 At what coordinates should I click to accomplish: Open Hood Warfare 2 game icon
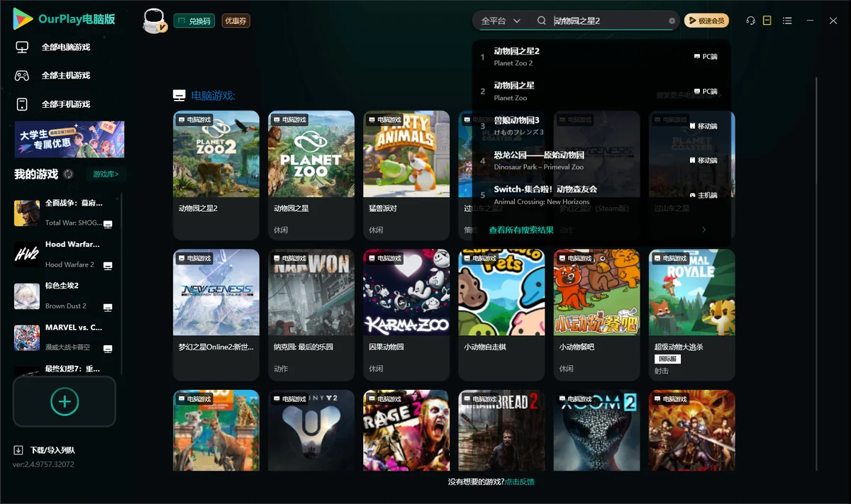[27, 254]
